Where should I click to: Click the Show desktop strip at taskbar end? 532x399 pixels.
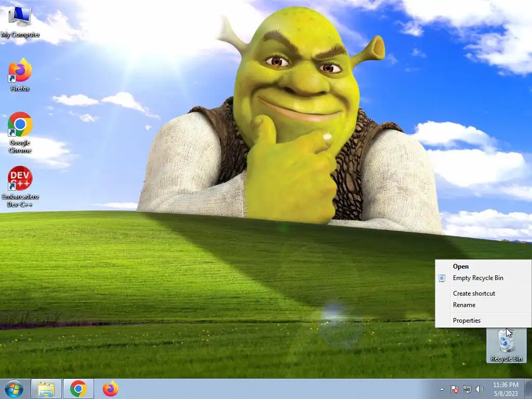pyautogui.click(x=528, y=389)
